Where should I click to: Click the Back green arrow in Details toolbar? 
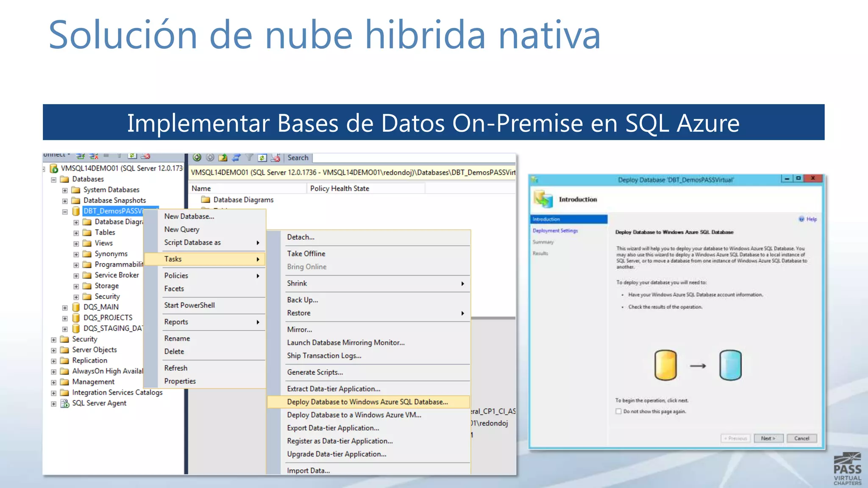pyautogui.click(x=197, y=158)
